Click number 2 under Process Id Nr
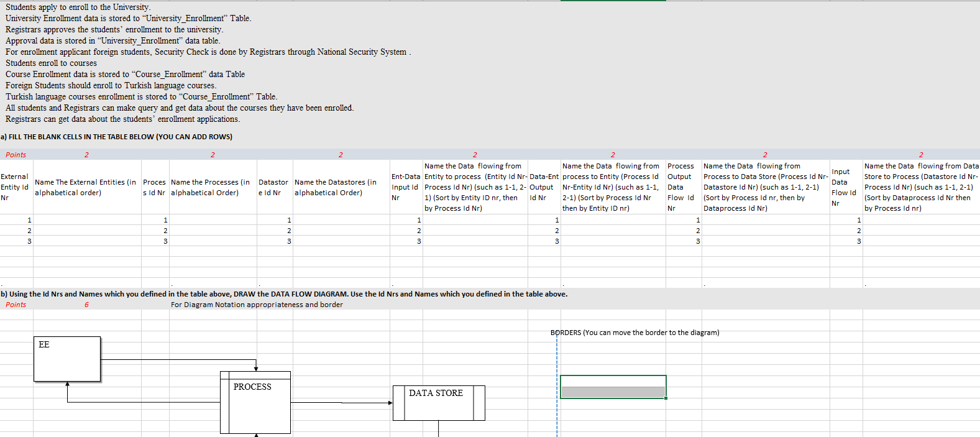Viewport: 980px width, 437px height. [165, 231]
